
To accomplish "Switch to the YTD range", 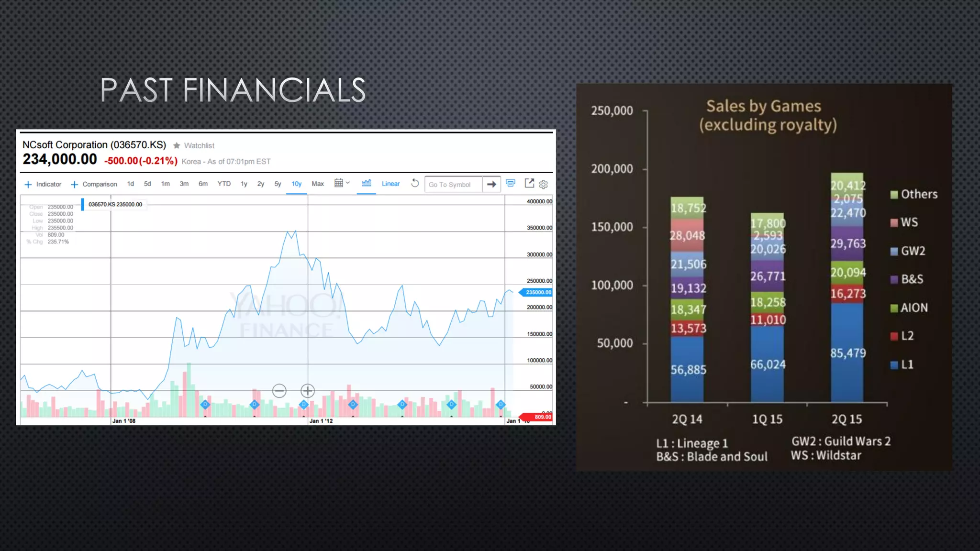I will click(224, 184).
